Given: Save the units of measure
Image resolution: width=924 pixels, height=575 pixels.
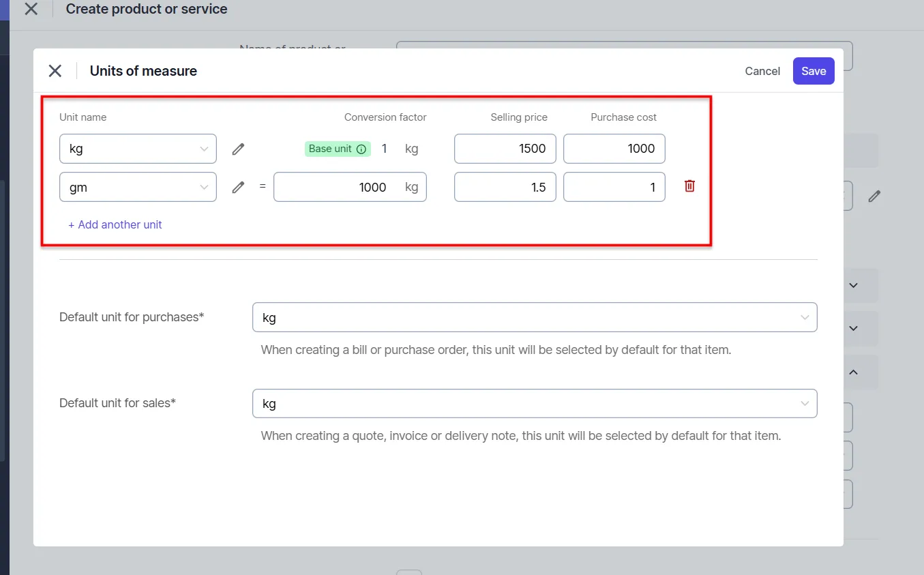Looking at the screenshot, I should pyautogui.click(x=813, y=70).
